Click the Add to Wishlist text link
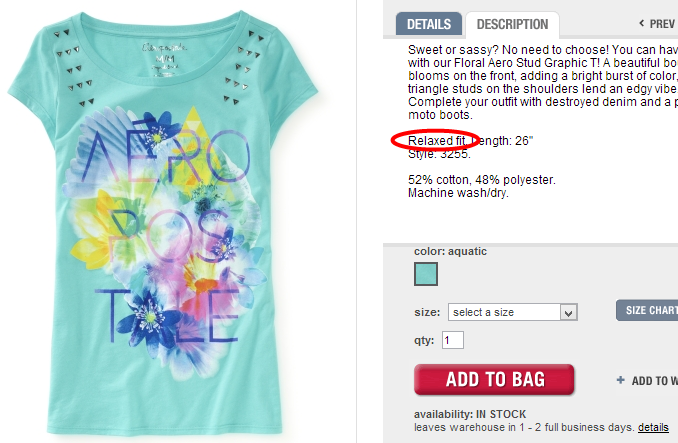 tap(654, 381)
